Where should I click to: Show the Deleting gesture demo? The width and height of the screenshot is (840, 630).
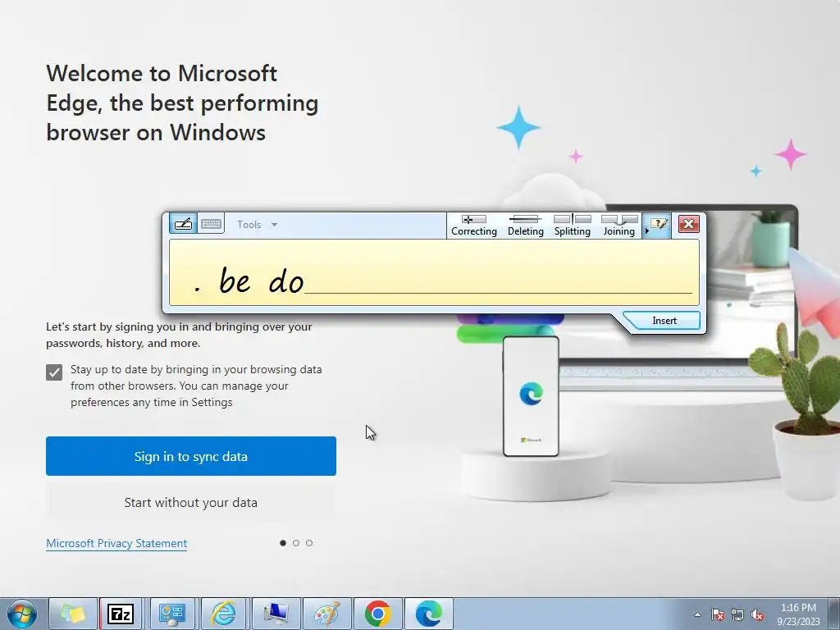tap(526, 226)
